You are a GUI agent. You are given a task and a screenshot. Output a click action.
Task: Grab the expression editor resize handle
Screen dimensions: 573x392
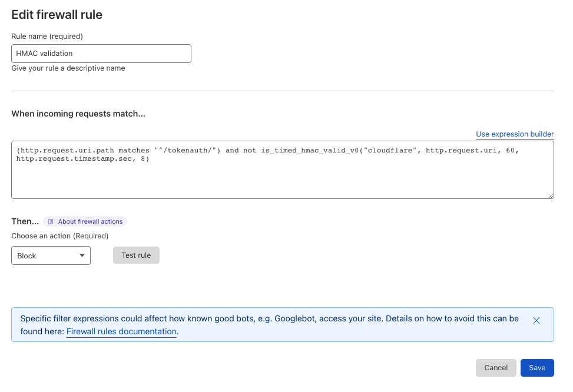[x=550, y=195]
